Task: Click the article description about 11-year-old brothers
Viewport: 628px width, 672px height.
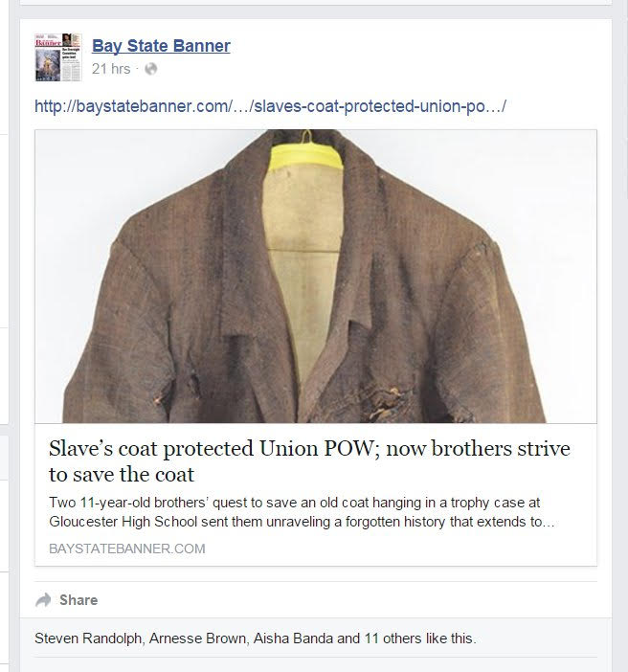Action: pos(302,512)
